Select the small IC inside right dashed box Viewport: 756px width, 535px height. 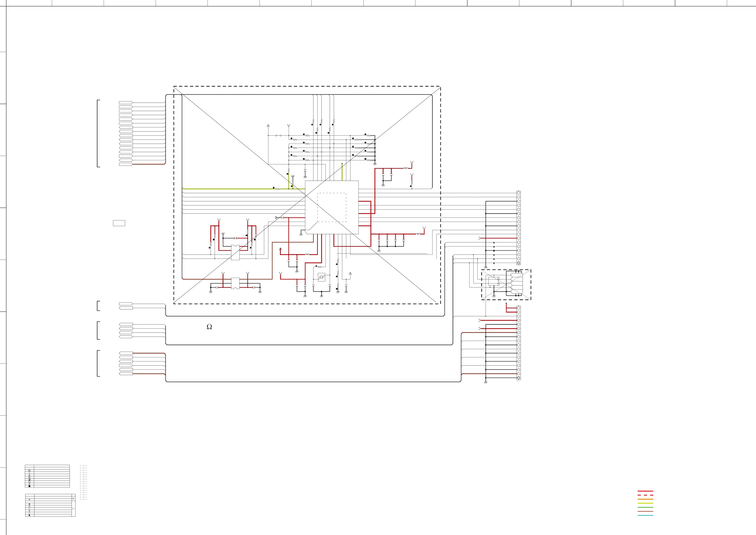pyautogui.click(x=494, y=281)
